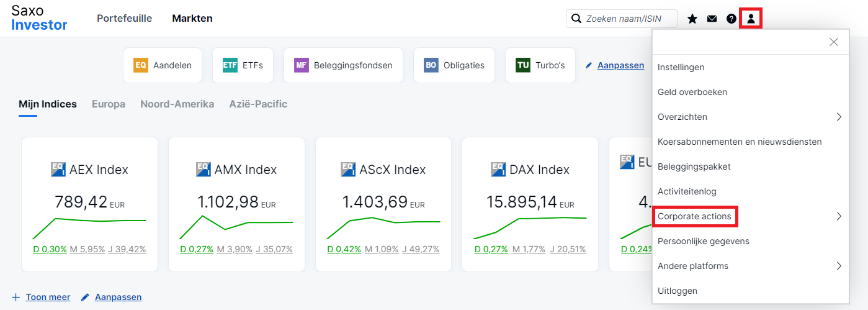Viewport: 868px width, 310px height.
Task: Open the Turbo's category button
Action: coord(540,65)
